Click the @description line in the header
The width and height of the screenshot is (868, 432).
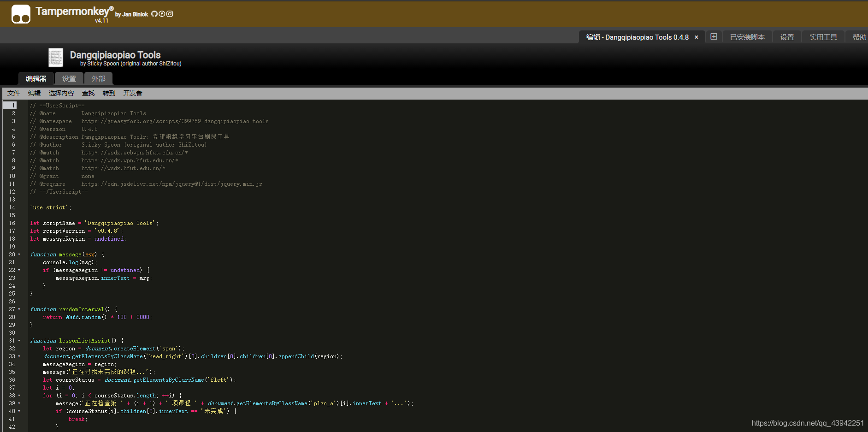[130, 137]
